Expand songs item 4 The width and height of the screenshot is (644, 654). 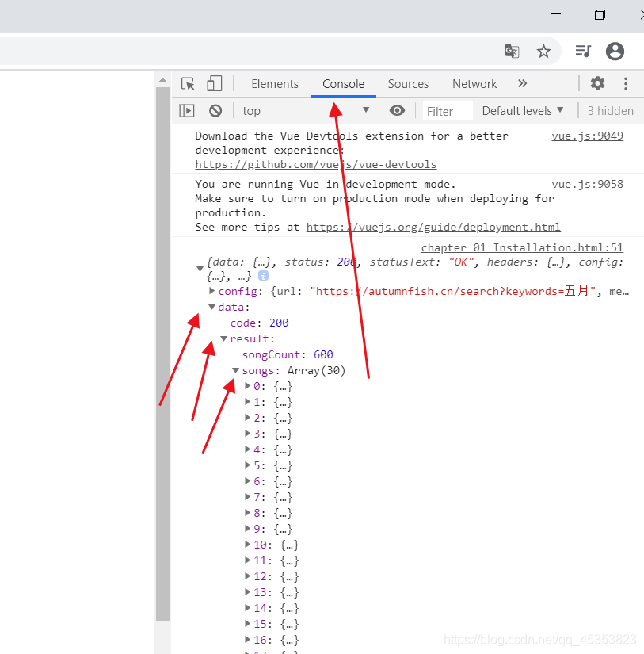point(248,449)
